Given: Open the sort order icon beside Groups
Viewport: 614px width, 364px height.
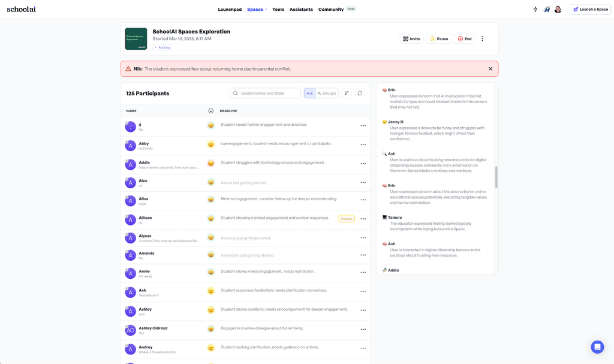Looking at the screenshot, I should (x=347, y=93).
